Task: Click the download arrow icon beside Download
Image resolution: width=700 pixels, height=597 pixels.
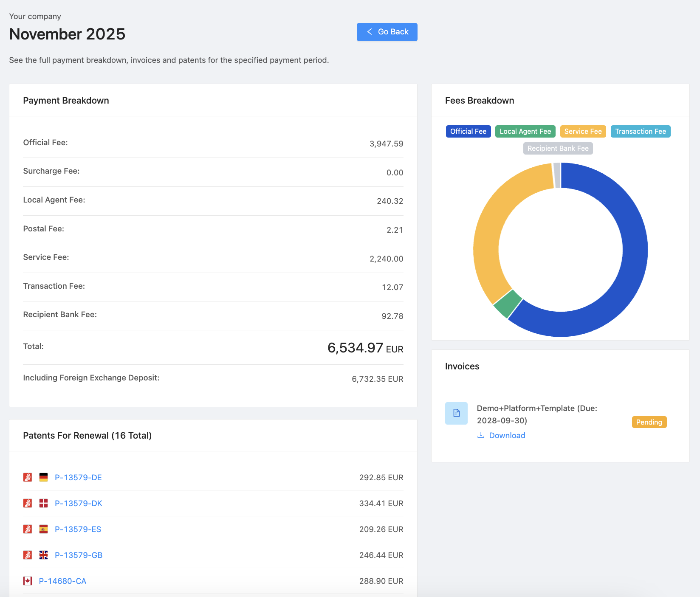Action: [x=481, y=435]
